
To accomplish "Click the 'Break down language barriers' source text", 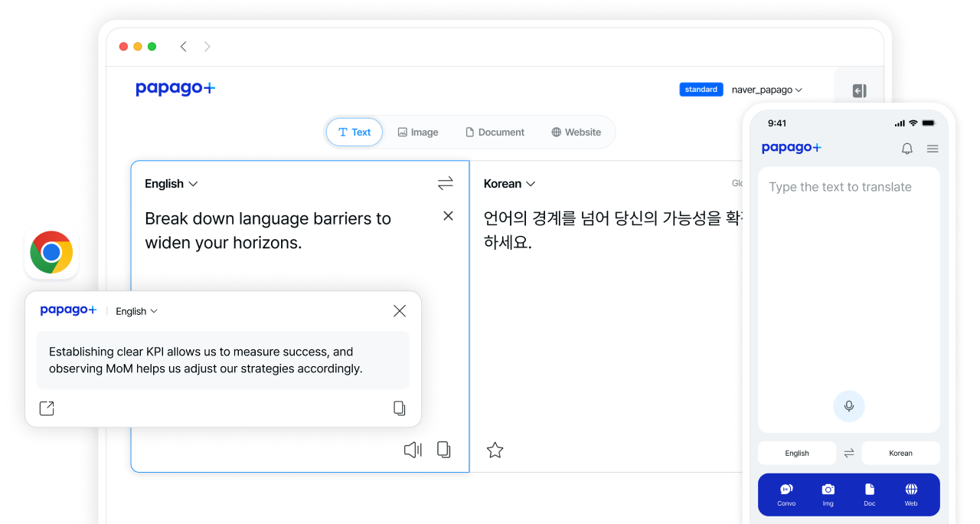I will coord(268,231).
